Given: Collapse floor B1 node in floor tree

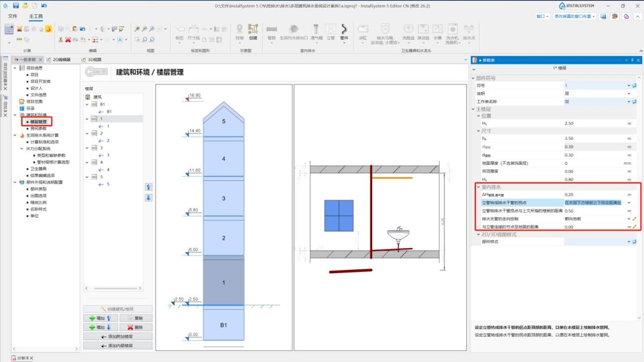Looking at the screenshot, I should (x=87, y=104).
